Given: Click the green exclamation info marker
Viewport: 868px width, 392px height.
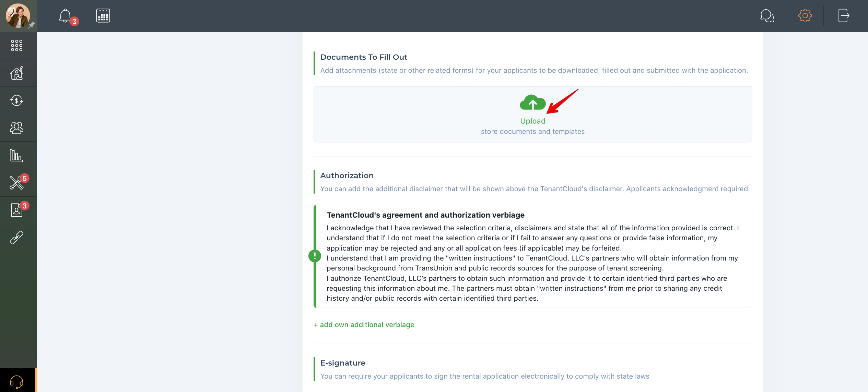Looking at the screenshot, I should pos(315,256).
